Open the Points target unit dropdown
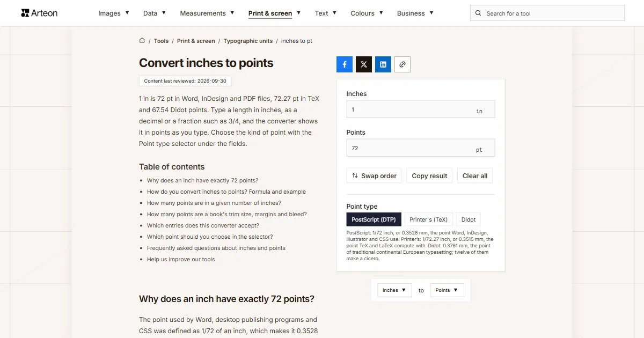 (x=447, y=290)
